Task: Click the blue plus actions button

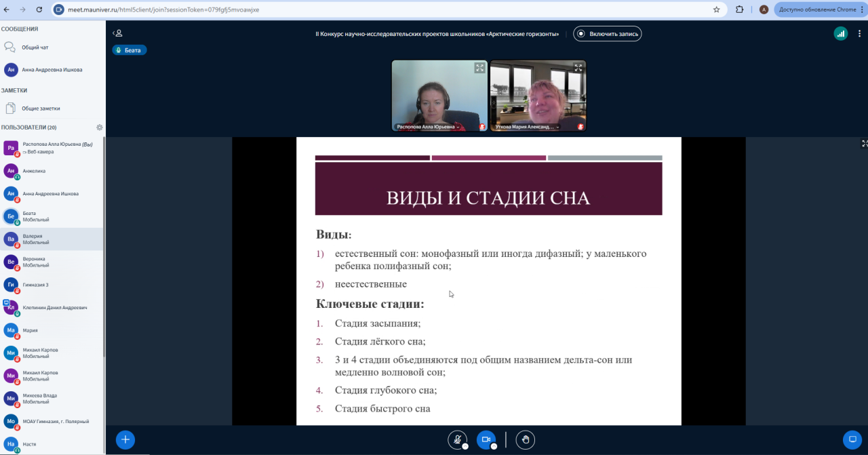Action: tap(125, 440)
